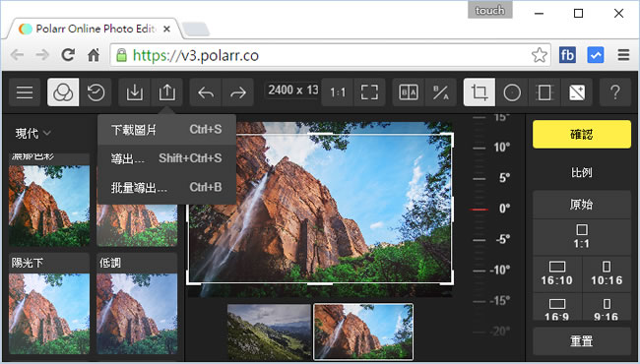
Task: Redo the last edit
Action: click(238, 92)
